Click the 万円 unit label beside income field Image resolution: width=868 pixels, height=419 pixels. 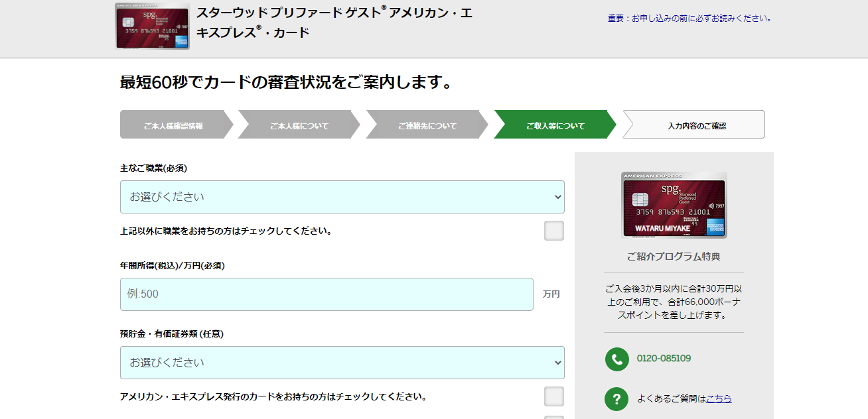[x=551, y=294]
